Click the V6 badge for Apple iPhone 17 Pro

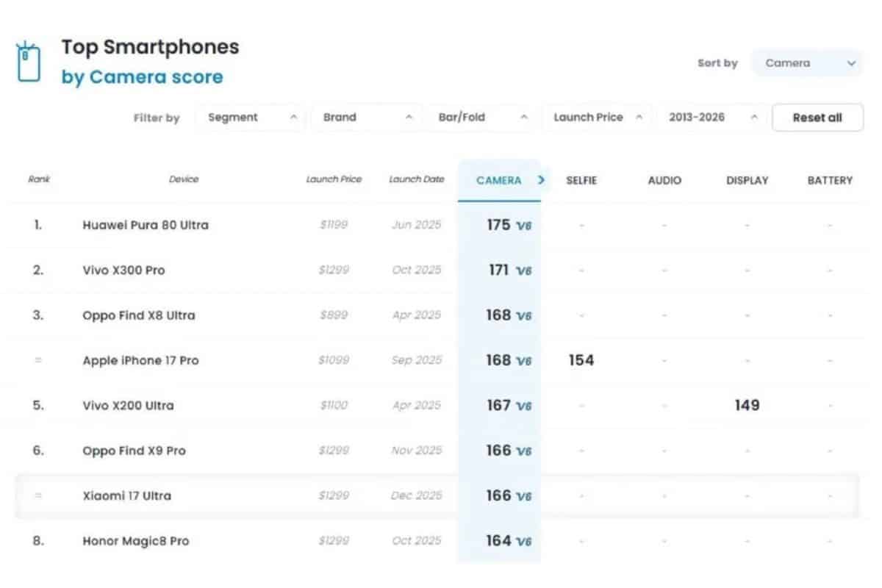tap(523, 361)
